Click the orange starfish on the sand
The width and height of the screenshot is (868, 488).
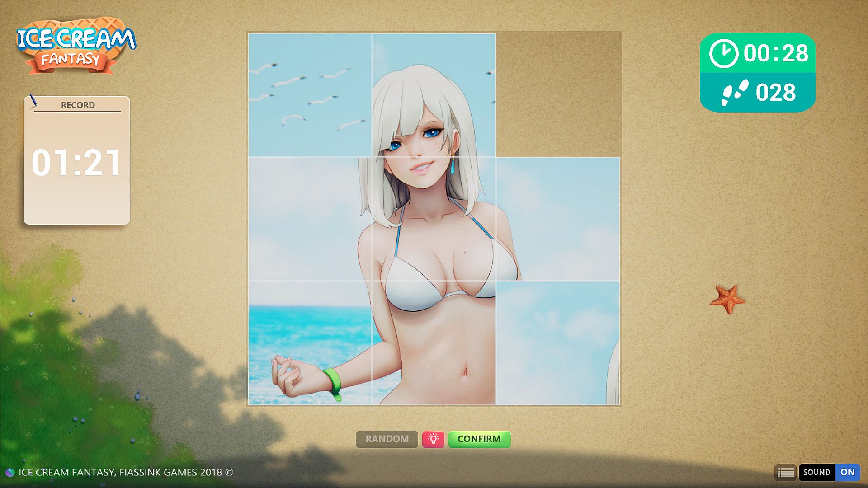coord(727,299)
